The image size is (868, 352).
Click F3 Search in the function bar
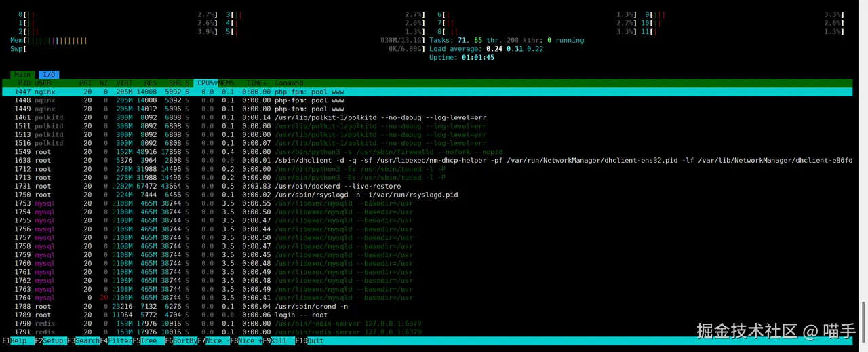[83, 340]
